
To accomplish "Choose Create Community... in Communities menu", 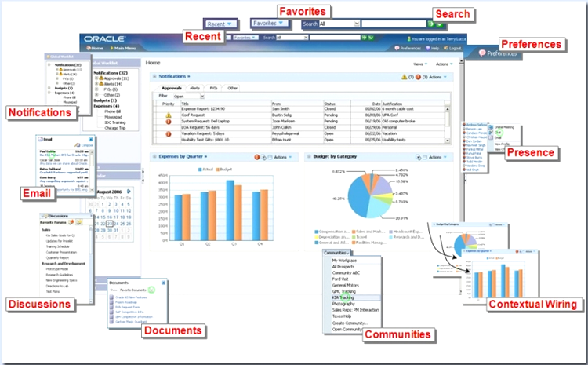I will (x=352, y=323).
